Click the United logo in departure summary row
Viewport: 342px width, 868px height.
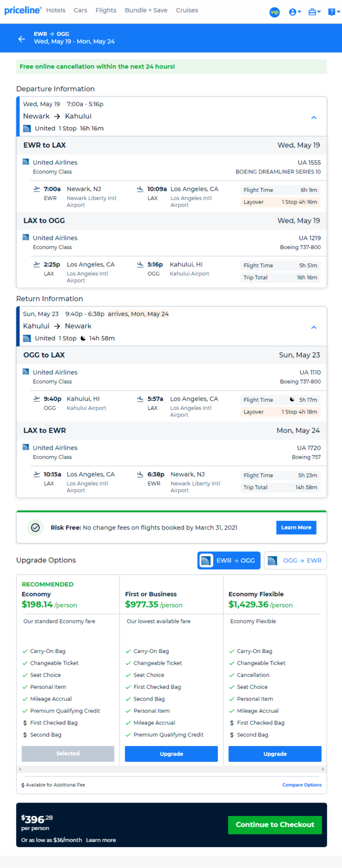[27, 128]
